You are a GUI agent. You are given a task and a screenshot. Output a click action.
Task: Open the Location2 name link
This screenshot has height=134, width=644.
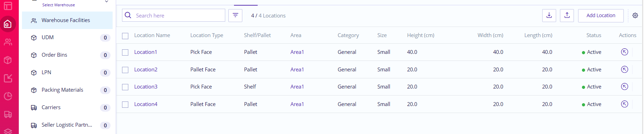coord(146,69)
